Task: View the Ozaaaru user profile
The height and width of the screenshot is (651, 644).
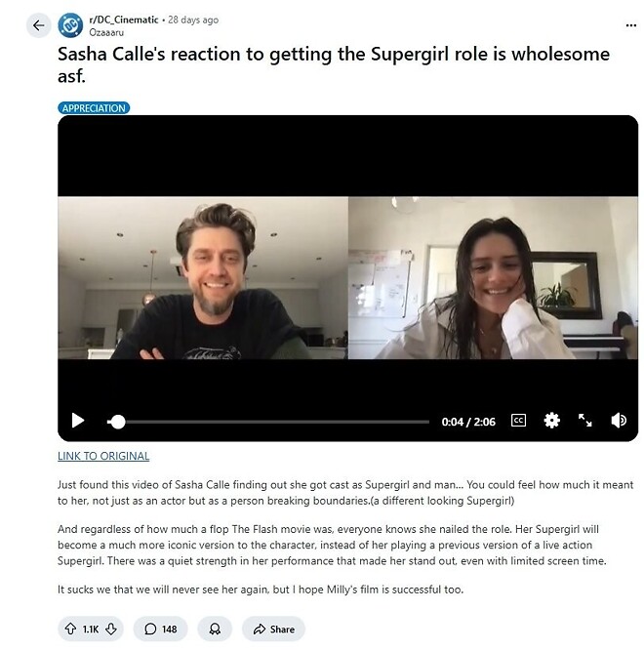Action: [106, 32]
